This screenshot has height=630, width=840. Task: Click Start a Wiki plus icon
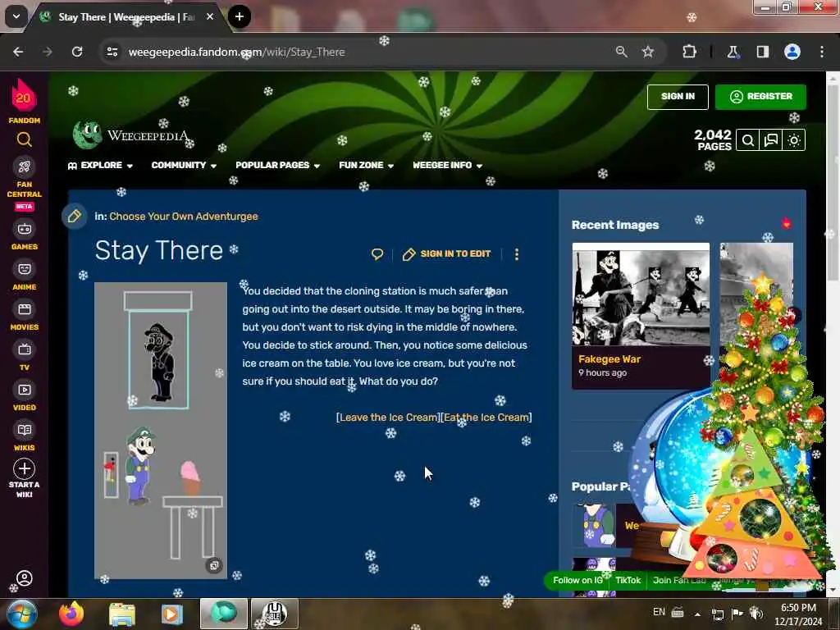[x=24, y=468]
